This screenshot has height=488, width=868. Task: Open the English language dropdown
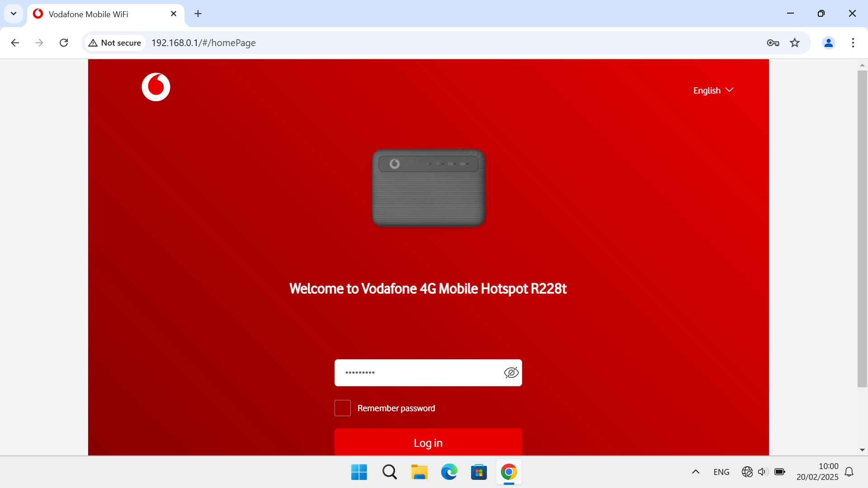[x=713, y=90]
